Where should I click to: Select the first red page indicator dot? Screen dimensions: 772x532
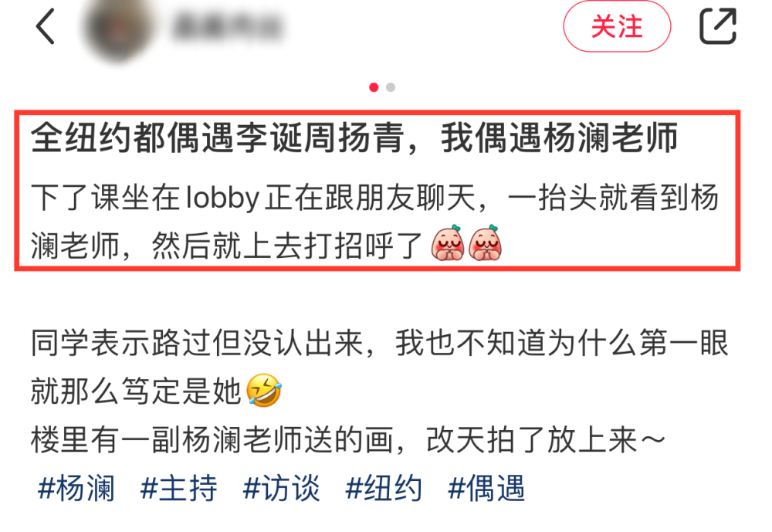pos(374,87)
